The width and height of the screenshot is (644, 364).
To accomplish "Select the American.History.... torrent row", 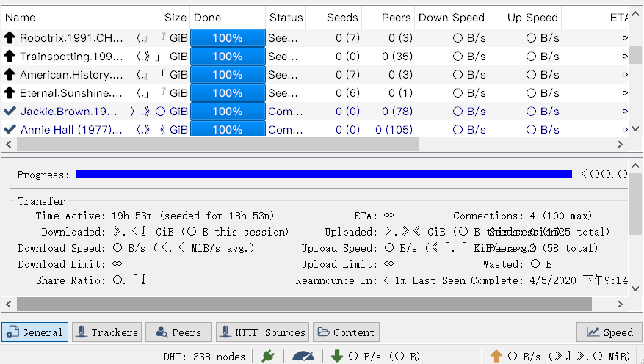I will point(314,75).
